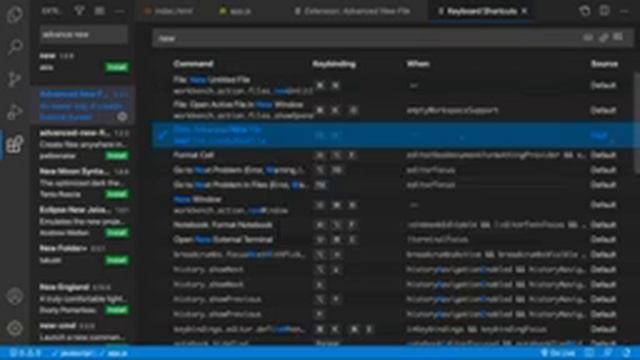Click the Keybinding column header
The width and height of the screenshot is (640, 360).
point(334,64)
